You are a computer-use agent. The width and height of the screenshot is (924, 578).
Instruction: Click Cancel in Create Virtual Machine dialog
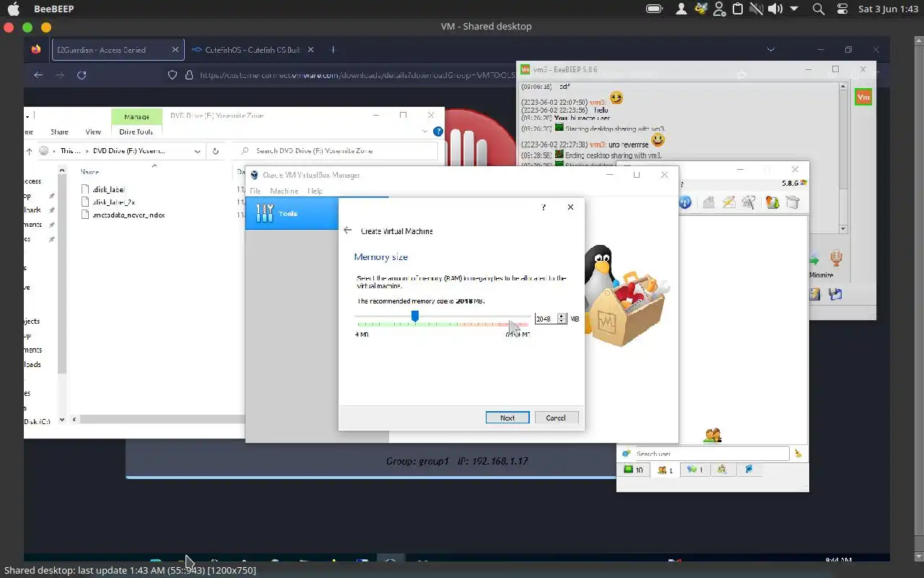[556, 418]
